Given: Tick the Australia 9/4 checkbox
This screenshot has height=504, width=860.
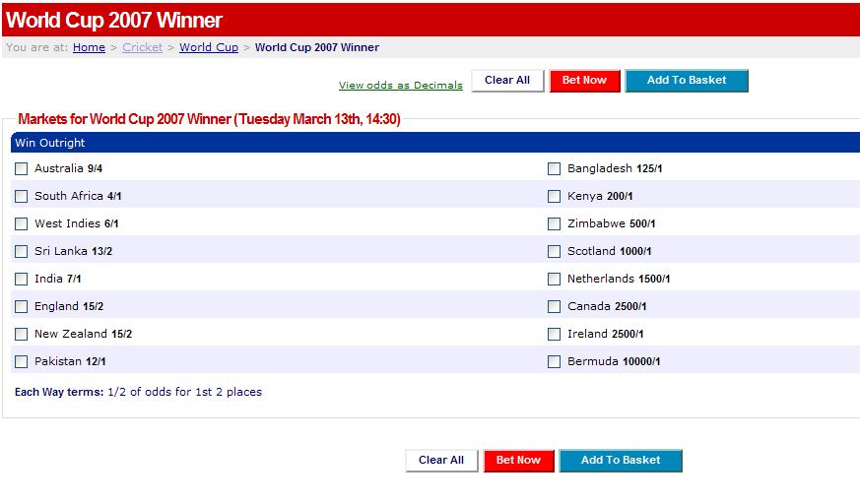Looking at the screenshot, I should [x=22, y=169].
